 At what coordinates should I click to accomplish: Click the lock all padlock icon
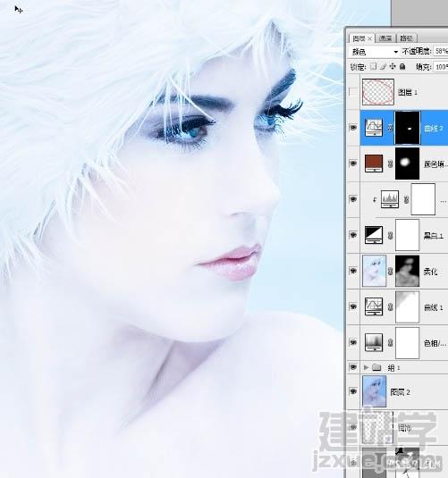[402, 66]
